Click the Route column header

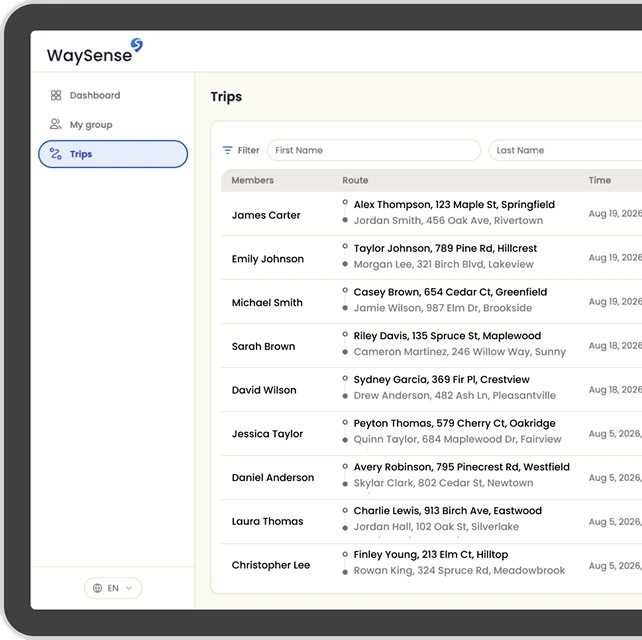pyautogui.click(x=355, y=180)
